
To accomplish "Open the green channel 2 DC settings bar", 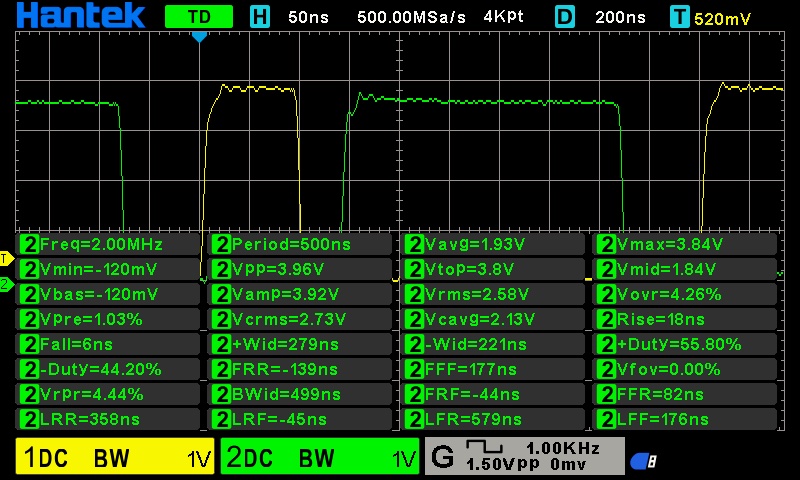I will point(320,456).
